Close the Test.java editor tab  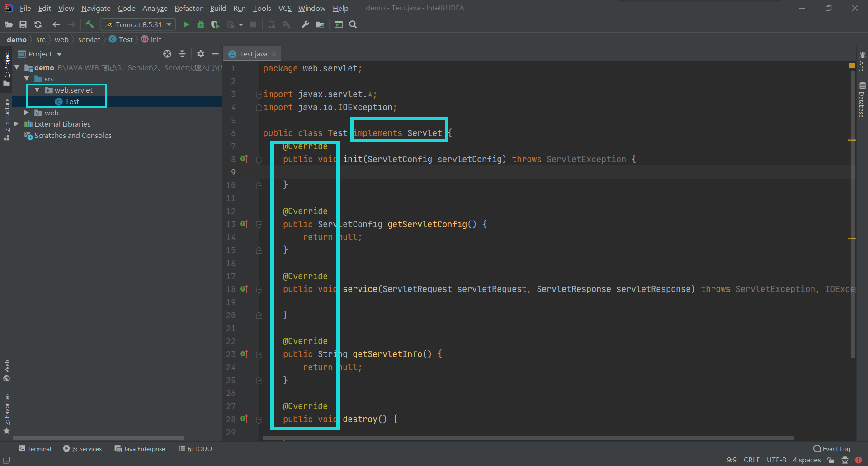click(x=274, y=54)
